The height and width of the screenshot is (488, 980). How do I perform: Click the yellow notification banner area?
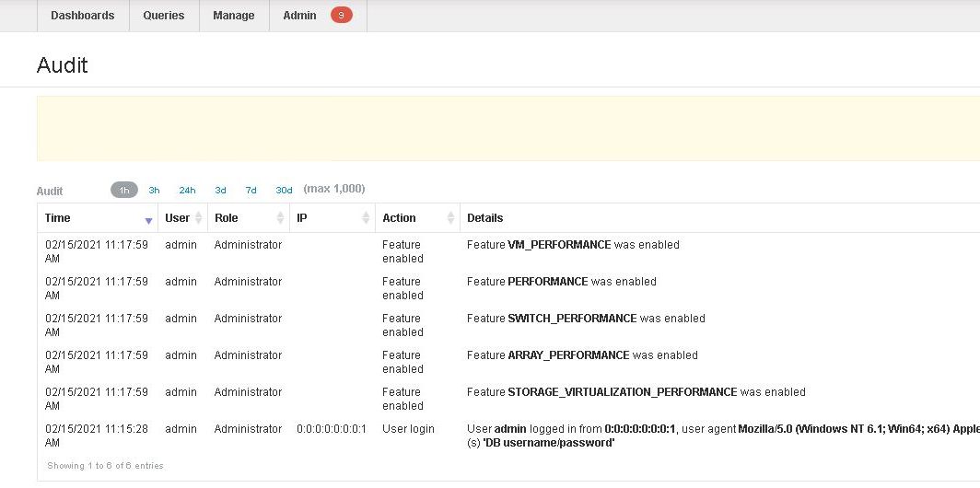[507, 128]
